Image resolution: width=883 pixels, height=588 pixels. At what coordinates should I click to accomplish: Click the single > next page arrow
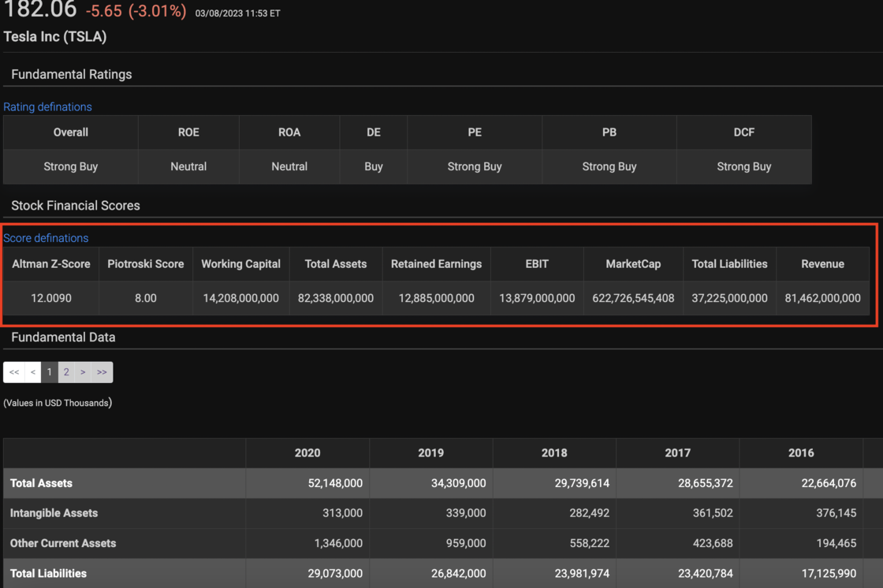pos(83,372)
